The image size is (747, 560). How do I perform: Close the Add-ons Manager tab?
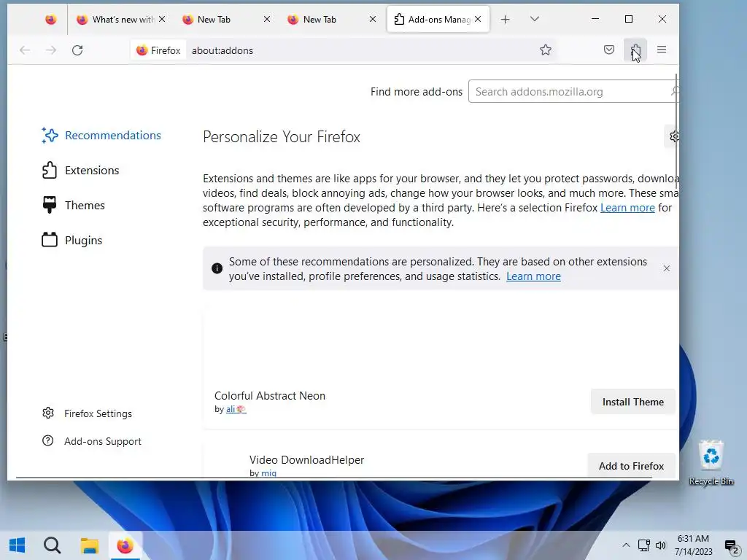478,19
